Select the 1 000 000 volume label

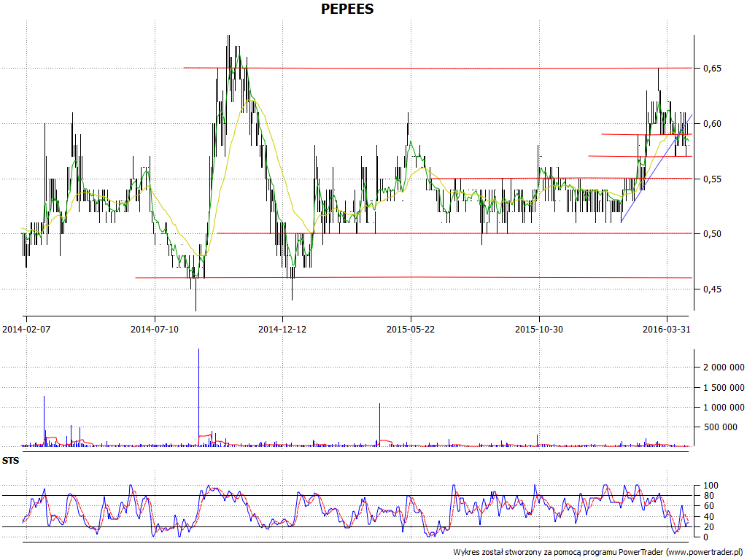(x=724, y=407)
